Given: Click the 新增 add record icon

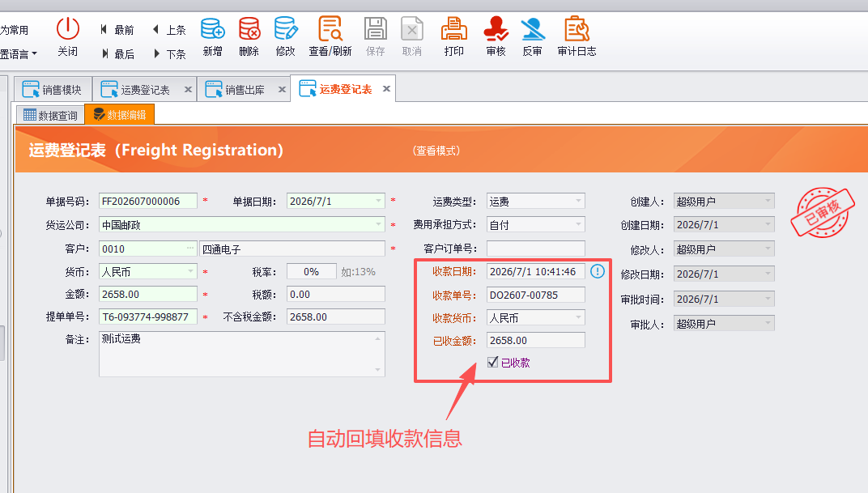Looking at the screenshot, I should (213, 28).
